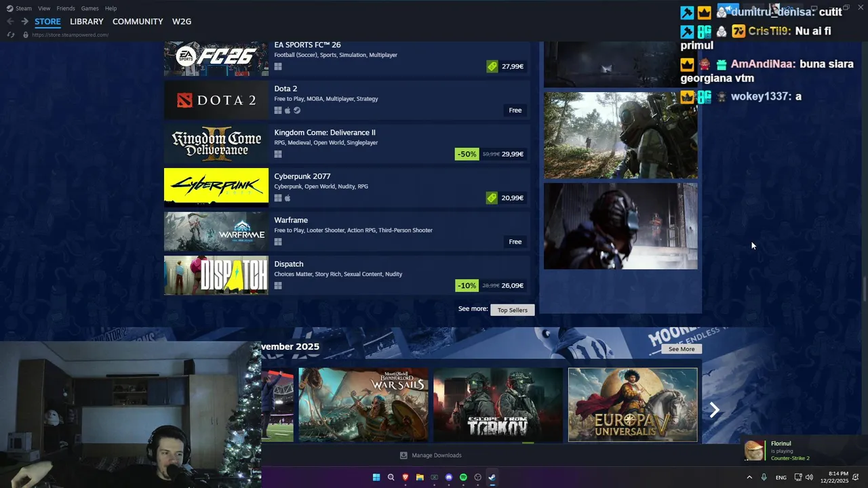The height and width of the screenshot is (488, 868).
Task: Click the Windows icon under Kingdom Come: Deliverance II
Action: [278, 154]
